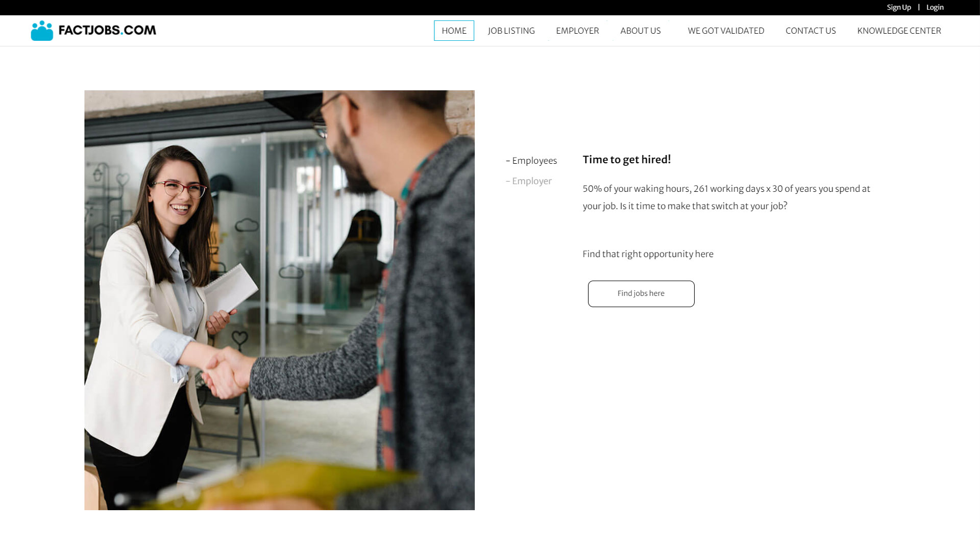Open the KNOWLEDGE CENTER menu item

coord(899,31)
